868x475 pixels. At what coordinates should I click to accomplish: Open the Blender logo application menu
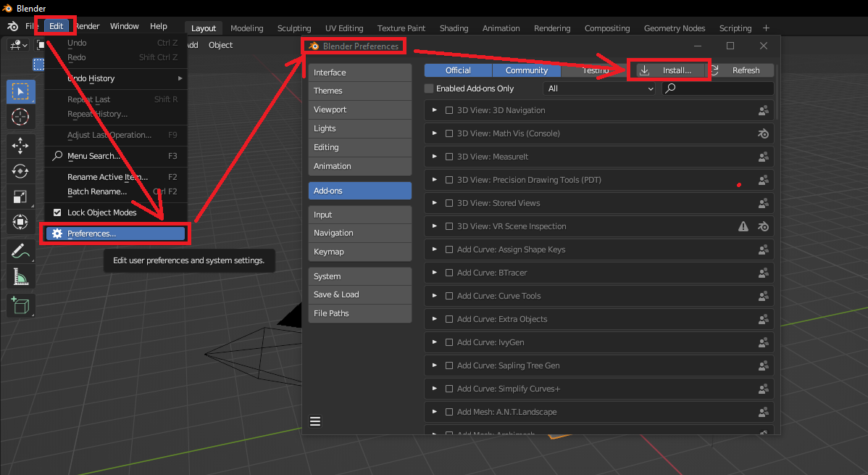pyautogui.click(x=12, y=26)
